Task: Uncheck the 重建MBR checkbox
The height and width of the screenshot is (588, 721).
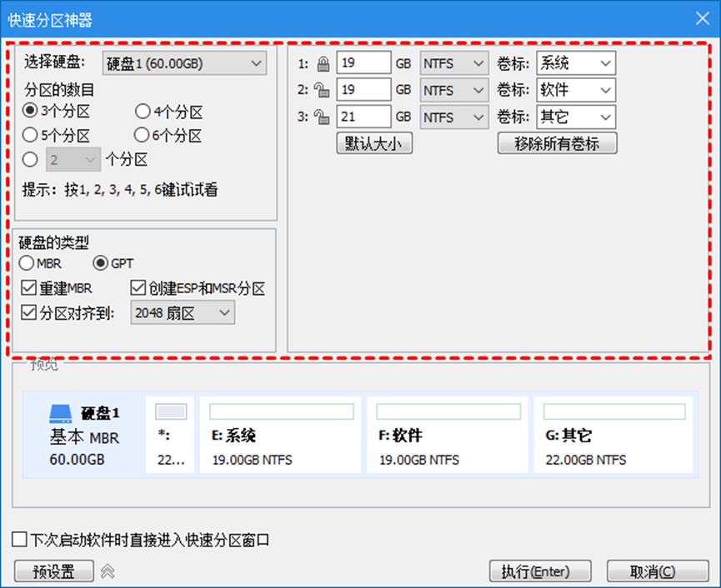Action: 29,289
